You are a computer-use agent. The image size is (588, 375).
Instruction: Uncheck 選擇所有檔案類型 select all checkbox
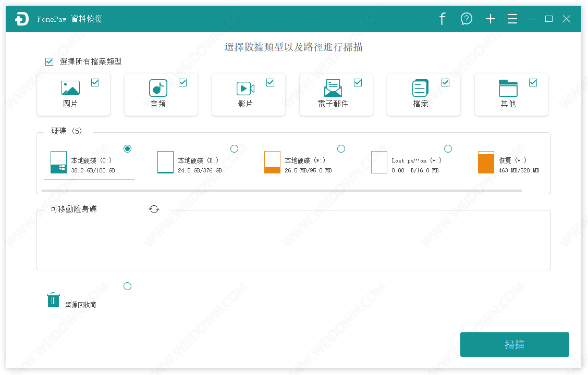tap(50, 62)
